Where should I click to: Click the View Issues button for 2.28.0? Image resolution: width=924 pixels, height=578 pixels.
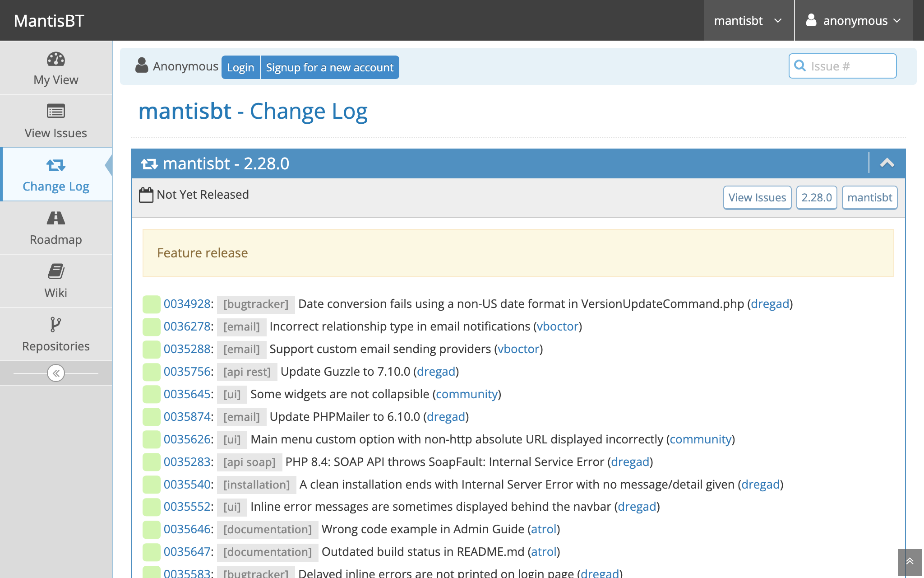(x=757, y=198)
